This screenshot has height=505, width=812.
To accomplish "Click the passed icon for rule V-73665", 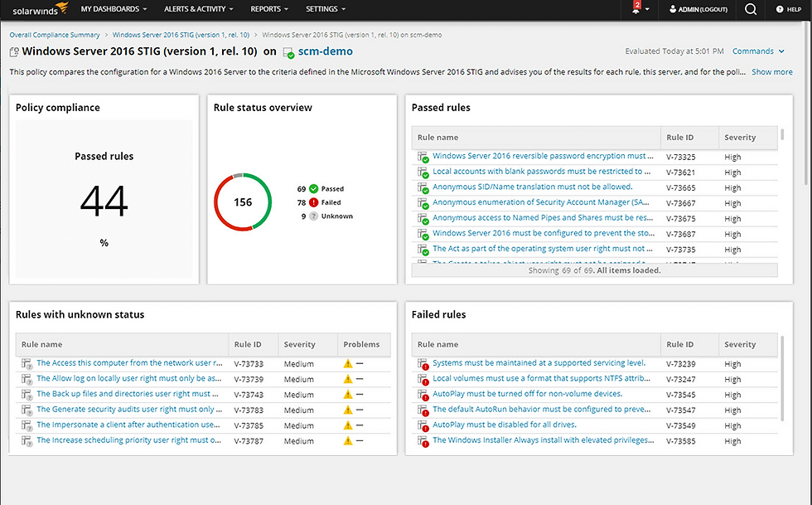I will (423, 187).
